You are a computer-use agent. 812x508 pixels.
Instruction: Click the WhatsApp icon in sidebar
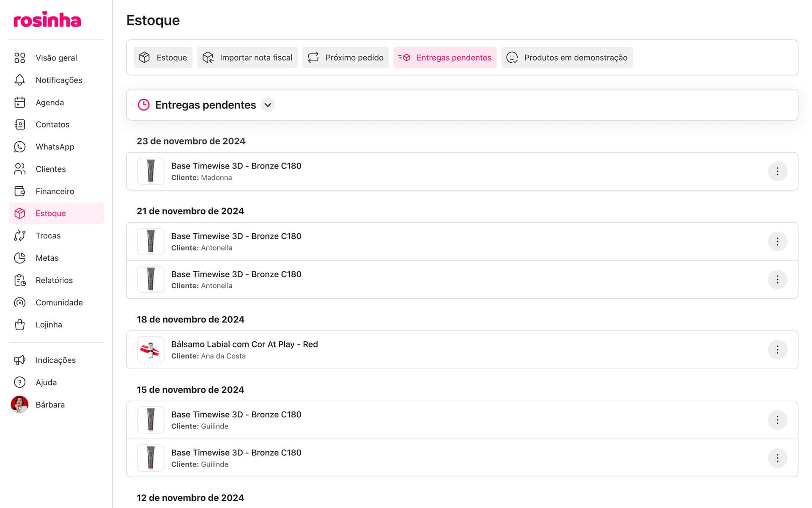20,147
